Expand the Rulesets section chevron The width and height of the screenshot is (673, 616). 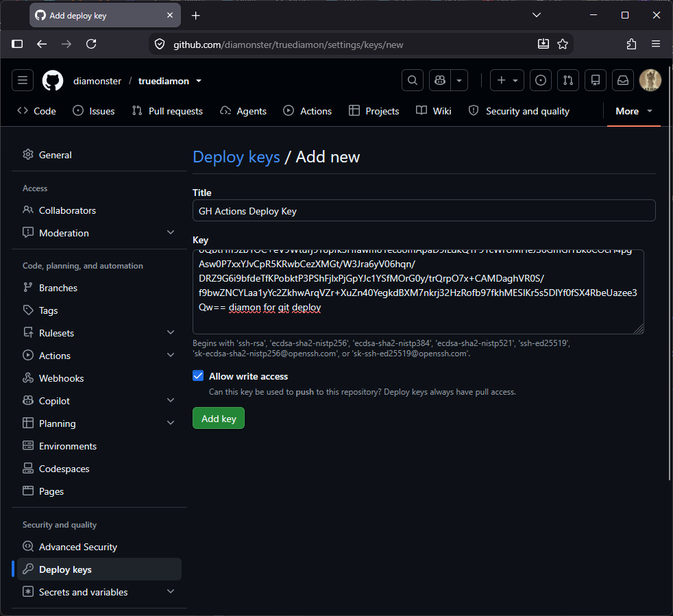coord(171,333)
